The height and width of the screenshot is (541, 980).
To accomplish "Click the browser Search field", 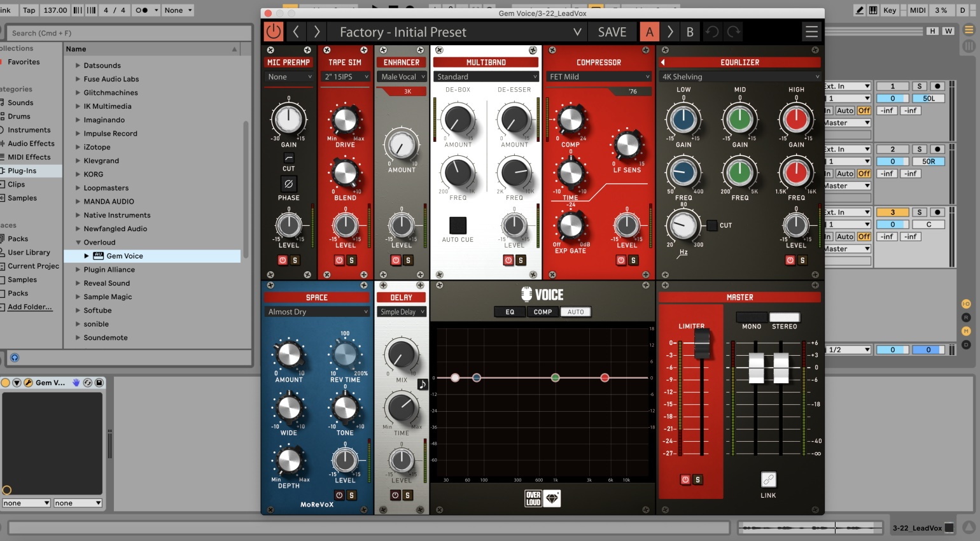I will click(x=129, y=33).
